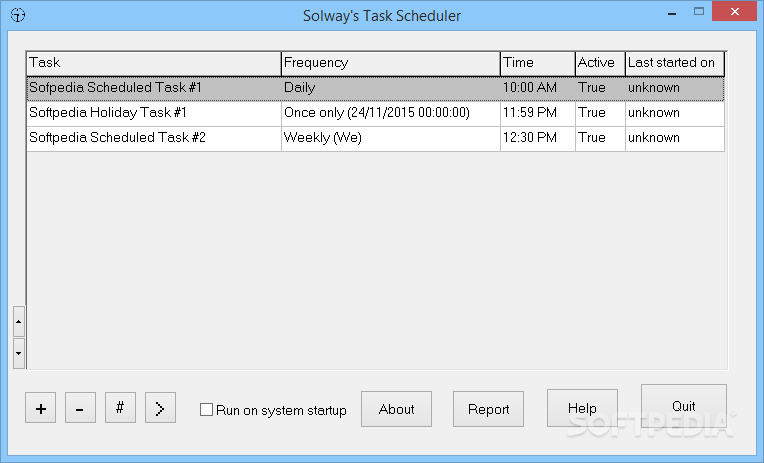Click the hash (#) button
The image size is (764, 463).
tap(120, 407)
